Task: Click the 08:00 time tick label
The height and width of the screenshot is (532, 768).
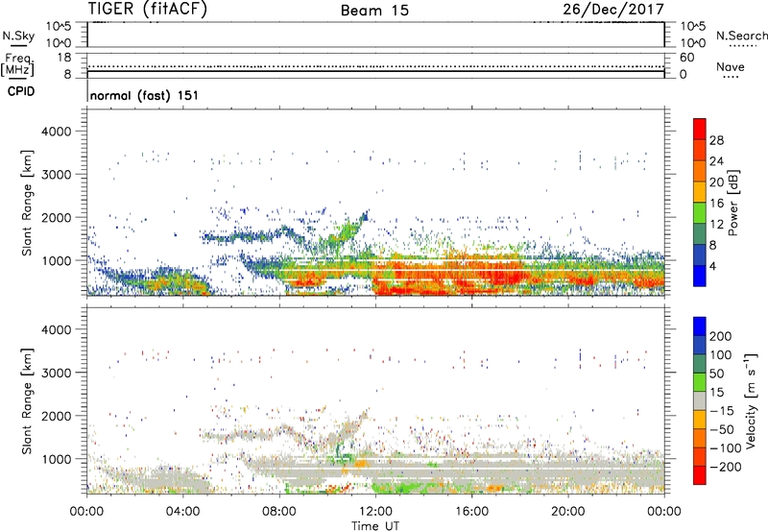Action: (279, 512)
